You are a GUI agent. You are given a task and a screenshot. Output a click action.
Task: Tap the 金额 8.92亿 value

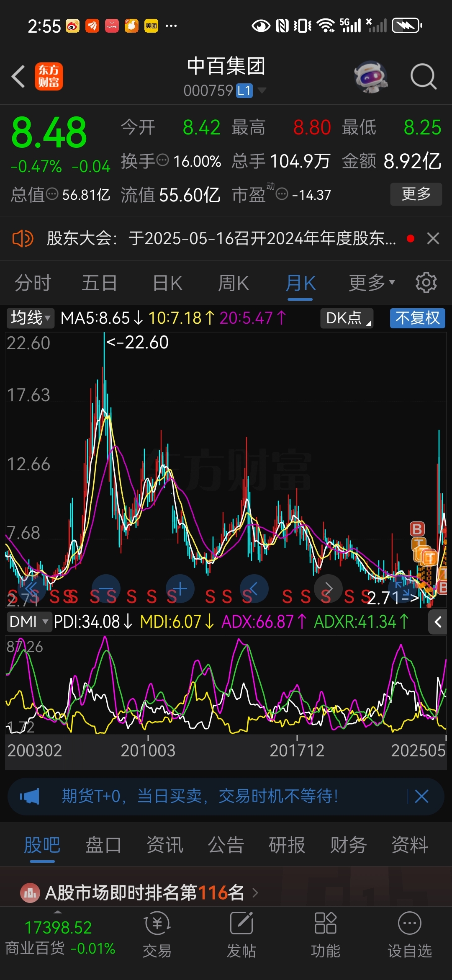tap(412, 161)
